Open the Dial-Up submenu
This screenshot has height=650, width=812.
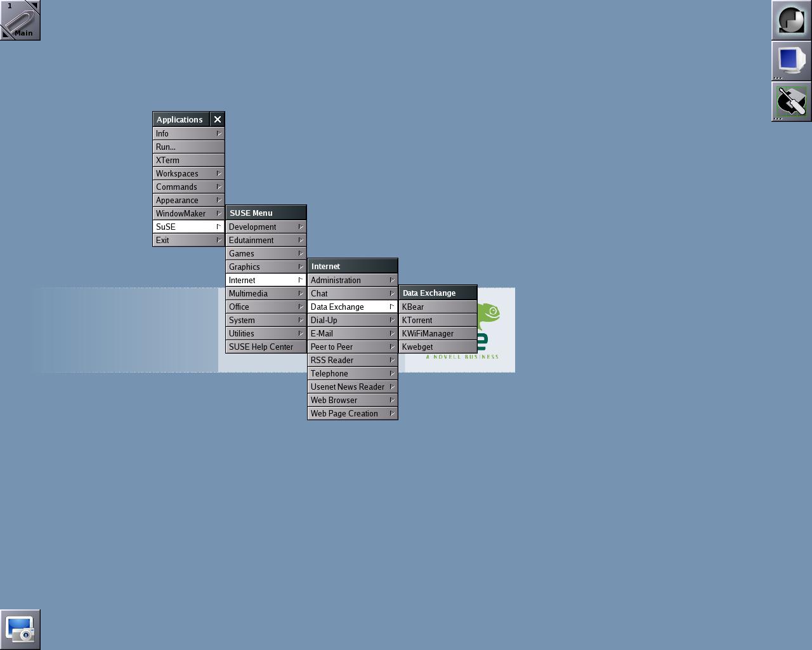353,320
